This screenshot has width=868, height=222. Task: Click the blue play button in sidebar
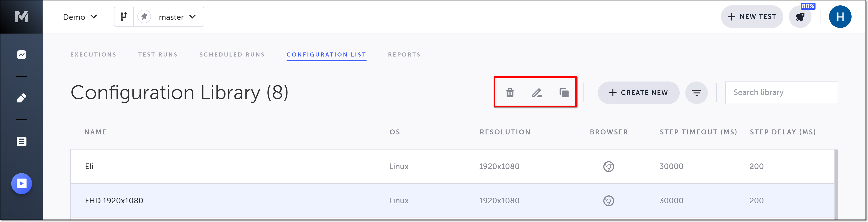22,183
